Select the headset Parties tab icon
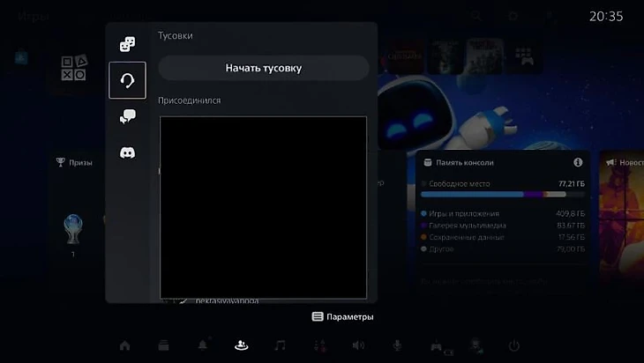Screen dimensions: 644x363 click(127, 81)
